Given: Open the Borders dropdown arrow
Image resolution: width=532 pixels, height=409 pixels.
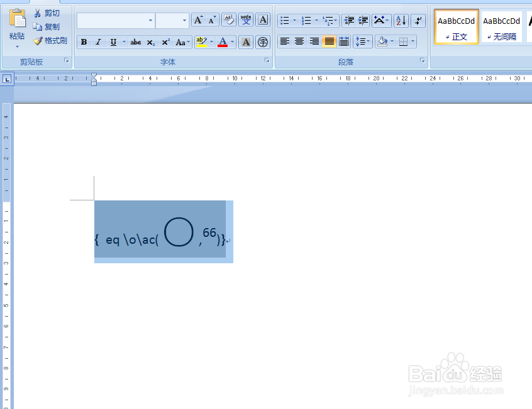Looking at the screenshot, I should (x=413, y=41).
